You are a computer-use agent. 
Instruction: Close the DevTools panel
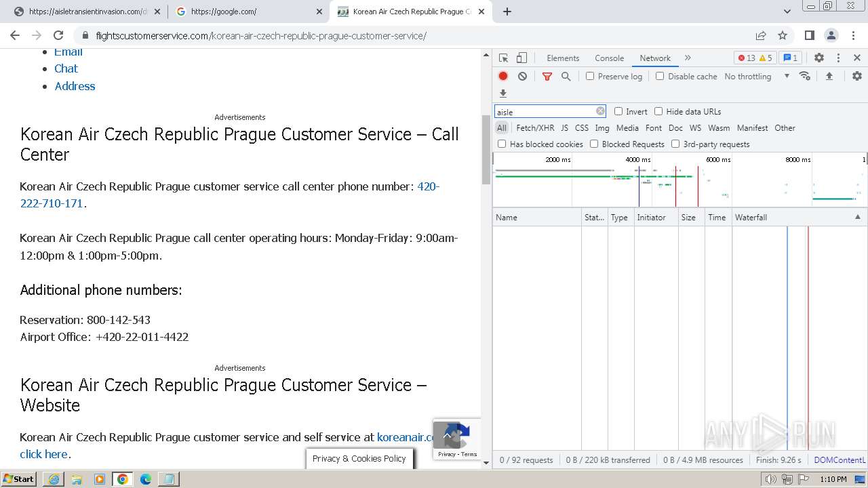click(857, 58)
